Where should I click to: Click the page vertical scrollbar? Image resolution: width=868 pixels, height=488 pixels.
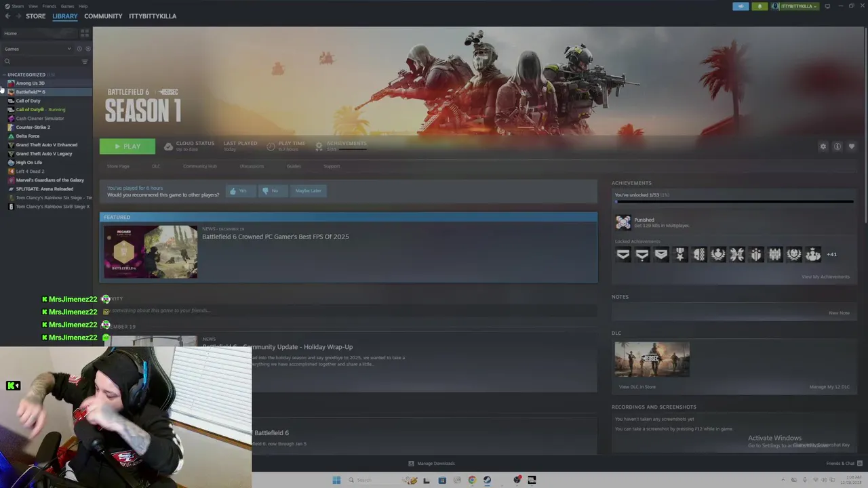(865, 125)
